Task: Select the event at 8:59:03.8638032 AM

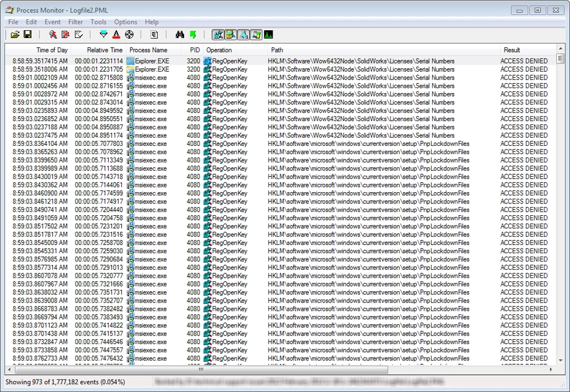Action: pos(281,292)
